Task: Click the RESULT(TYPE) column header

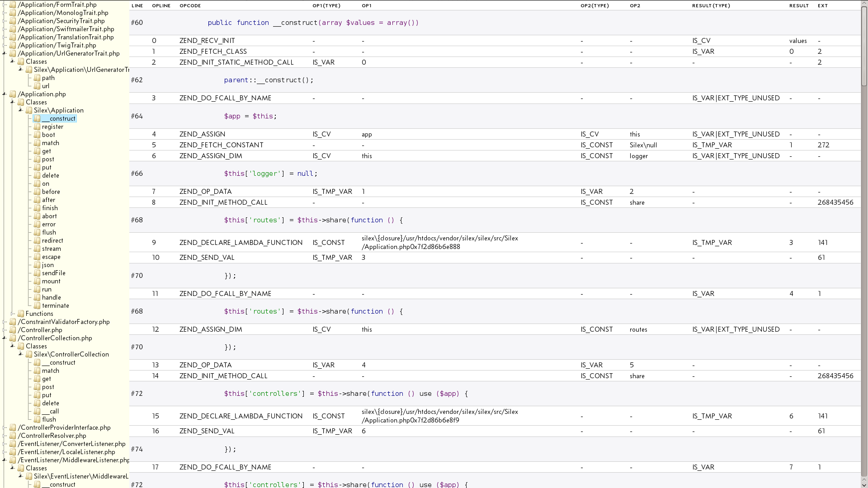Action: (711, 6)
